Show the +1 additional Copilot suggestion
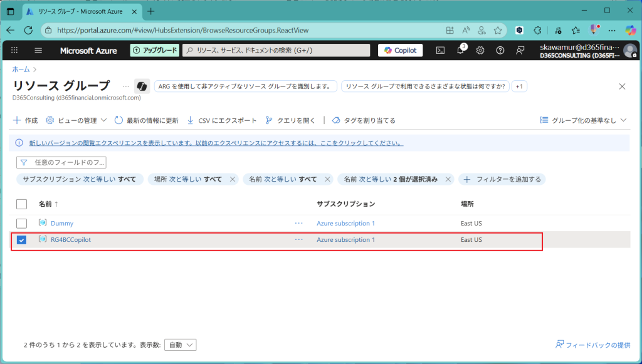Viewport: 642px width, 364px height. [x=519, y=86]
